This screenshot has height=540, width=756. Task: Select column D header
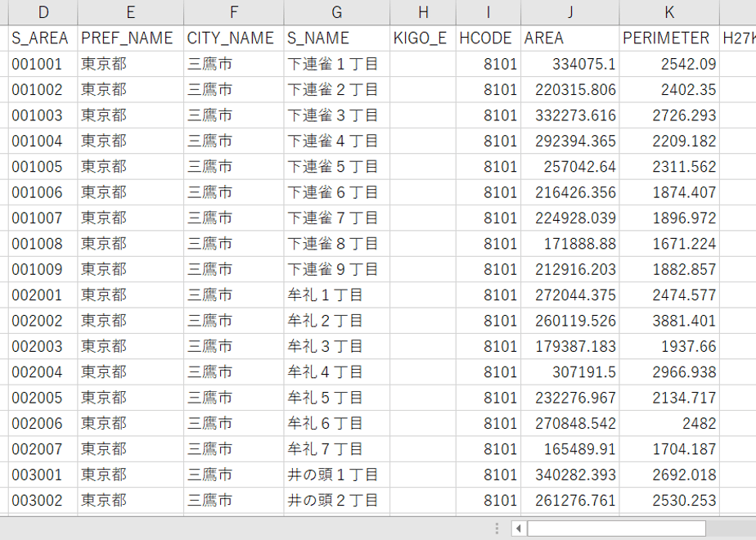(43, 12)
